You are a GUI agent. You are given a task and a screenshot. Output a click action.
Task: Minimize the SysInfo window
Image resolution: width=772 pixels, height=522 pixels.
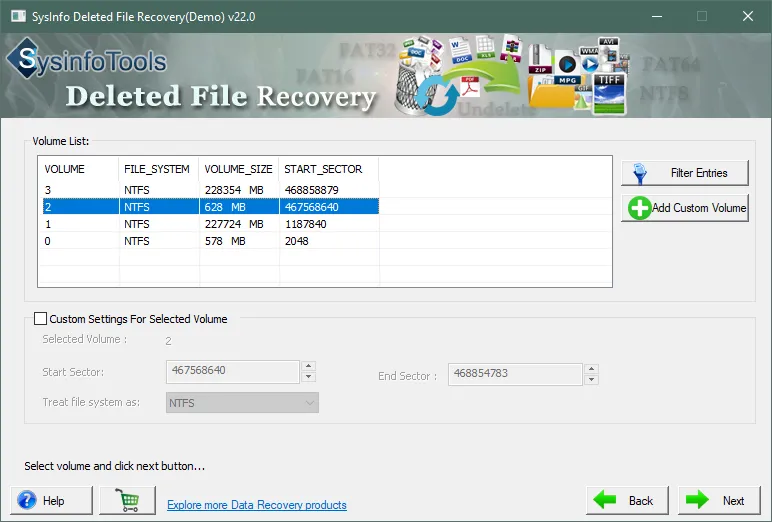[x=657, y=16]
